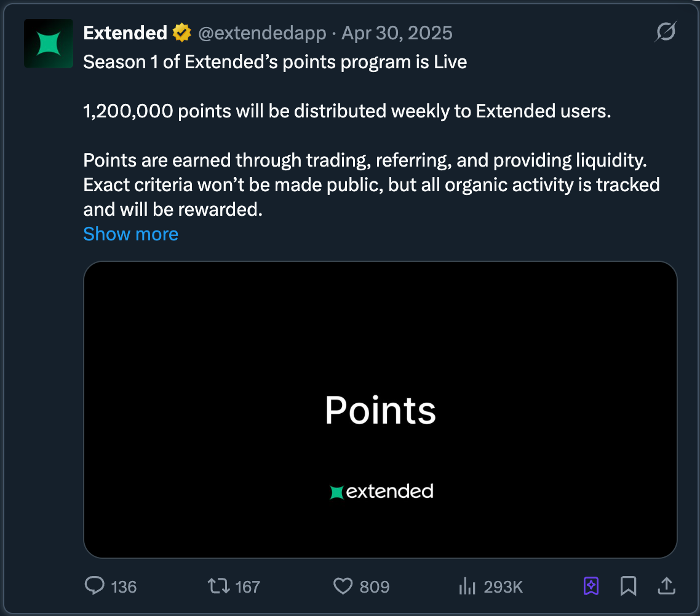Image resolution: width=700 pixels, height=616 pixels.
Task: Like the post via heart icon
Action: [x=344, y=586]
